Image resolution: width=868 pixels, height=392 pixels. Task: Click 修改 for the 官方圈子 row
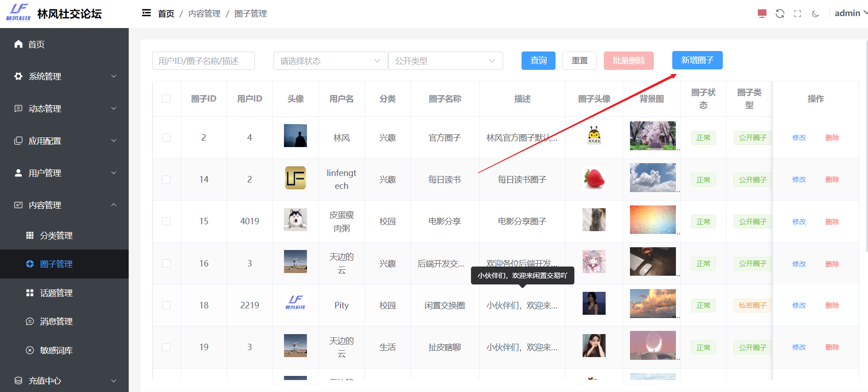tap(799, 137)
